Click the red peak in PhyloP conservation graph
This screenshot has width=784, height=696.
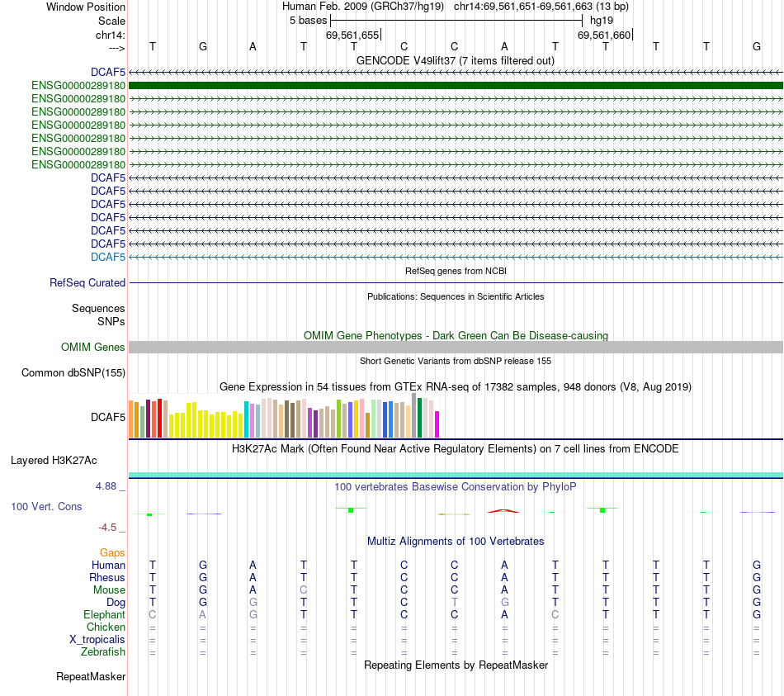point(503,511)
